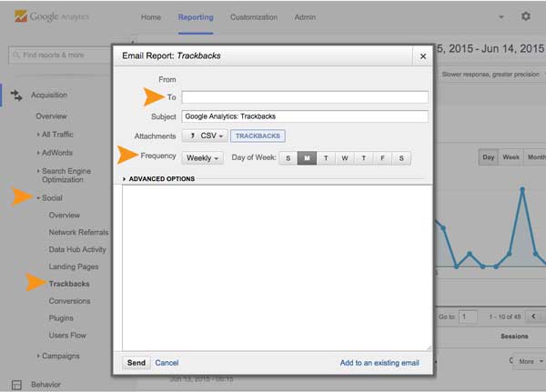Image resolution: width=546 pixels, height=392 pixels.
Task: Click the Acquisition arrows icon
Action: 16,95
